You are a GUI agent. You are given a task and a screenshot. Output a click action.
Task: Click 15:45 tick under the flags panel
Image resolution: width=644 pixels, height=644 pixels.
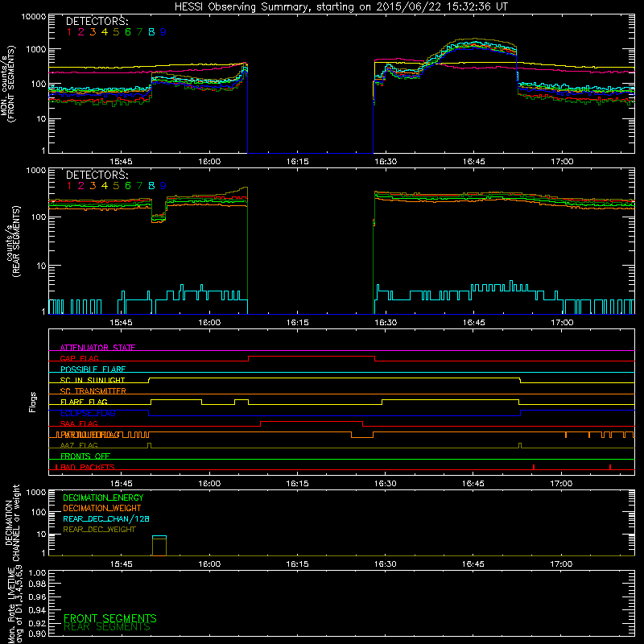122,484
